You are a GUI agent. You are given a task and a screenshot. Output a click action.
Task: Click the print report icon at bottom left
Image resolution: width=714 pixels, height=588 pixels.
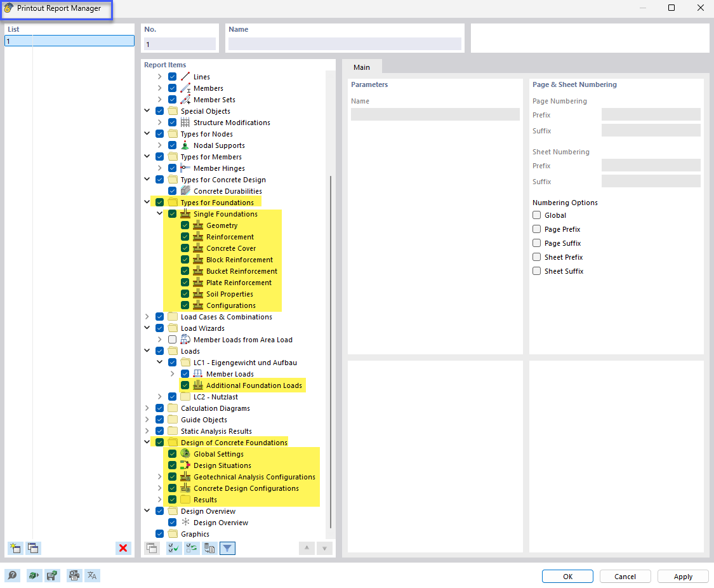[x=74, y=575]
